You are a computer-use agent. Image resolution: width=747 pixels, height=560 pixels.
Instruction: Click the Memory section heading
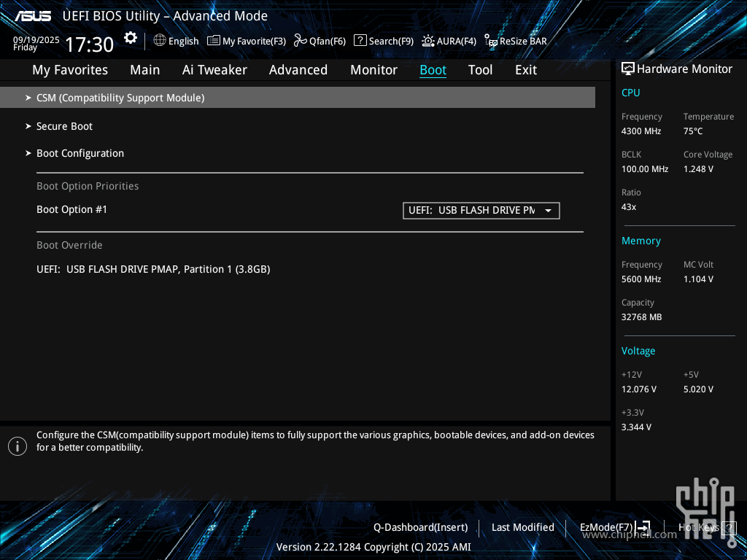(x=641, y=241)
